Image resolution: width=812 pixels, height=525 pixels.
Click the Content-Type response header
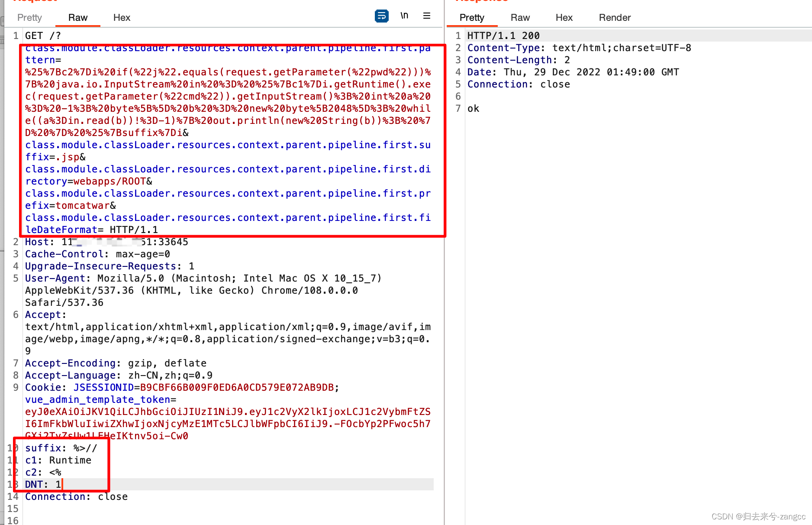point(579,48)
